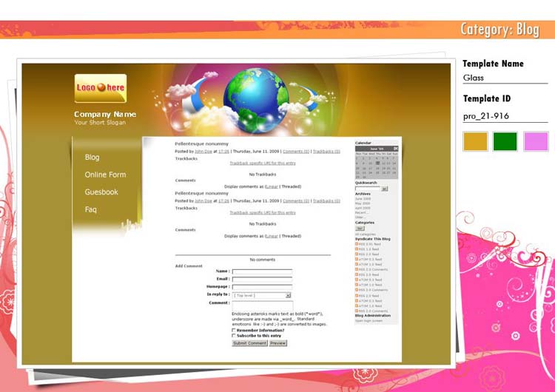The image size is (555, 392).
Task: Go to the Online Form page
Action: [x=105, y=175]
